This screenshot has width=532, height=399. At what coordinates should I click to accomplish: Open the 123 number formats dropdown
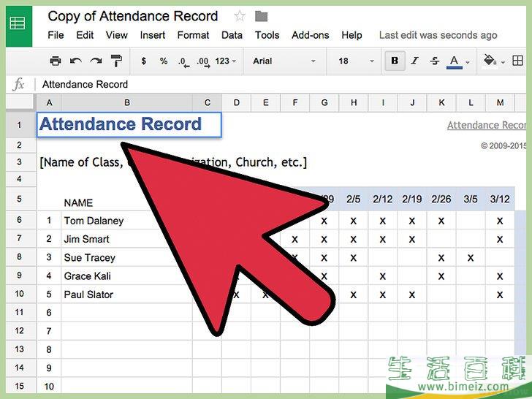point(226,61)
